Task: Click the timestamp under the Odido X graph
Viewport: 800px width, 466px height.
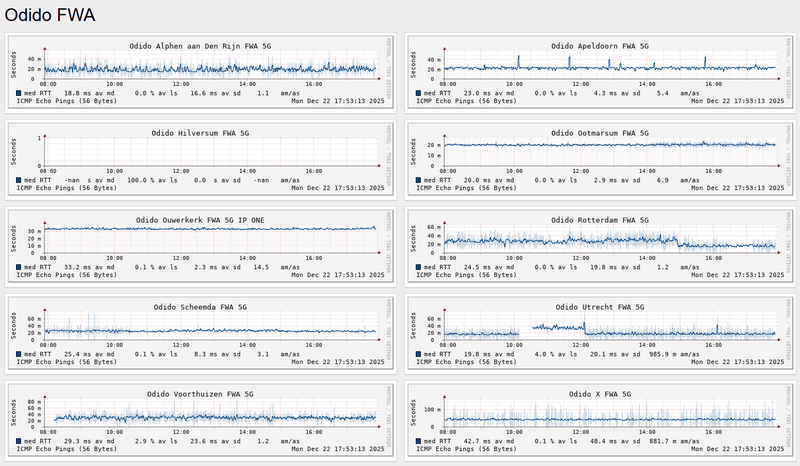Action: pyautogui.click(x=737, y=449)
